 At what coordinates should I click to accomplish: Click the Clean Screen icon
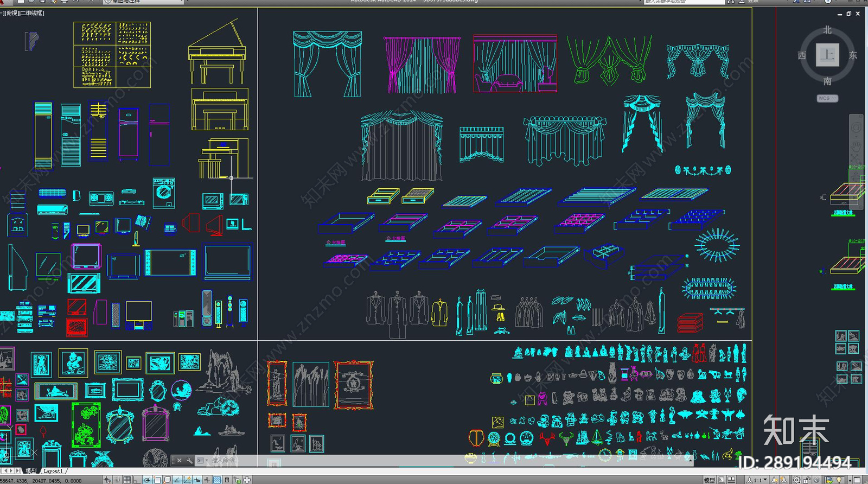(857, 480)
